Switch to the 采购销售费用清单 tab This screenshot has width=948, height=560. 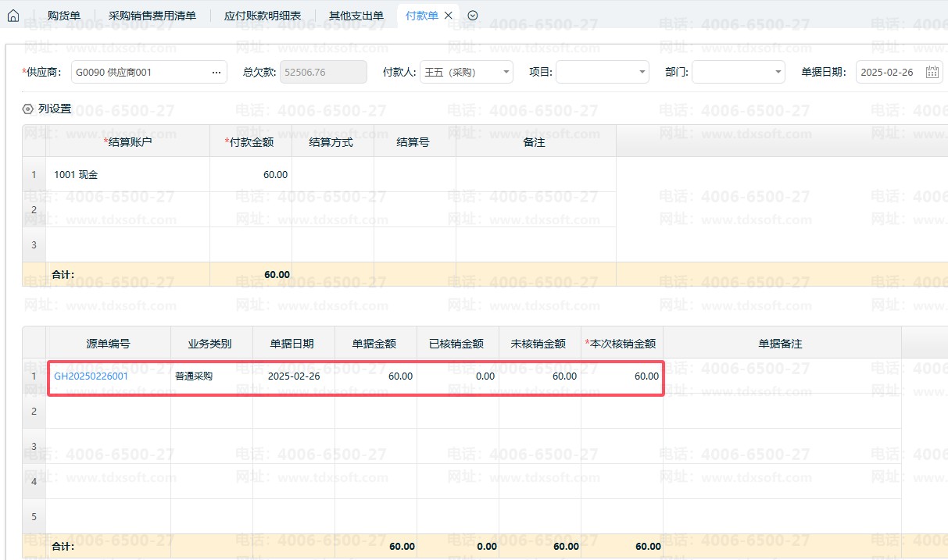point(152,16)
